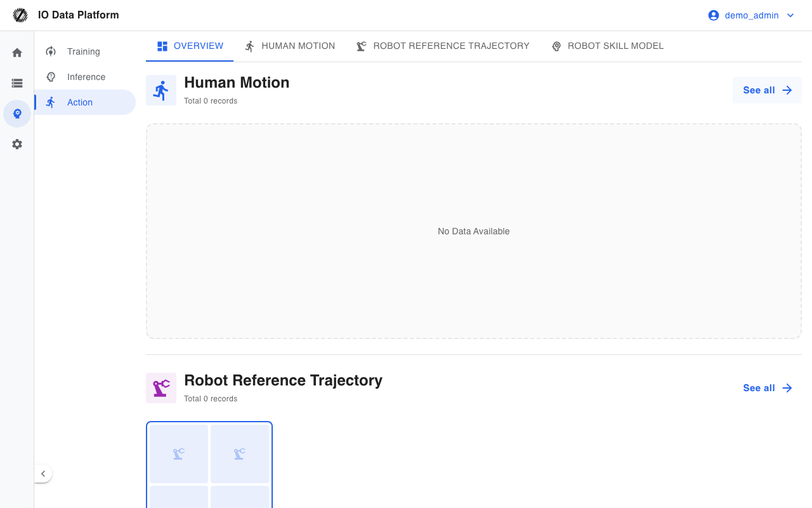Click the demo_admin username
Image resolution: width=812 pixels, height=508 pixels.
point(752,15)
